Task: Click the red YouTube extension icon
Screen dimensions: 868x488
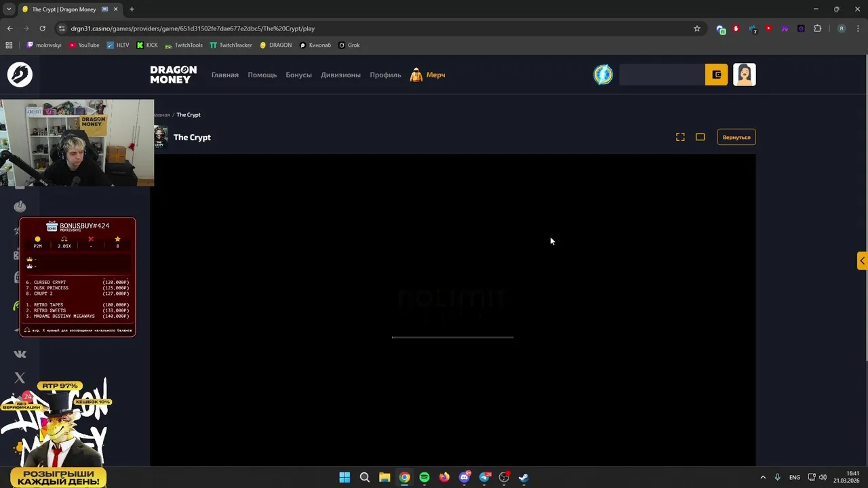Action: [768, 28]
